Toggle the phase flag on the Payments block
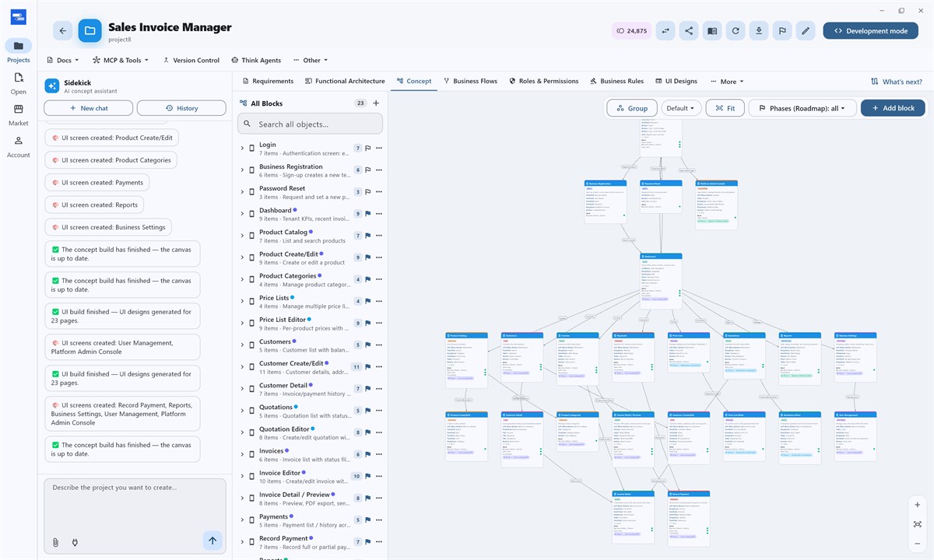Screen dimensions: 934x560 click(x=368, y=520)
